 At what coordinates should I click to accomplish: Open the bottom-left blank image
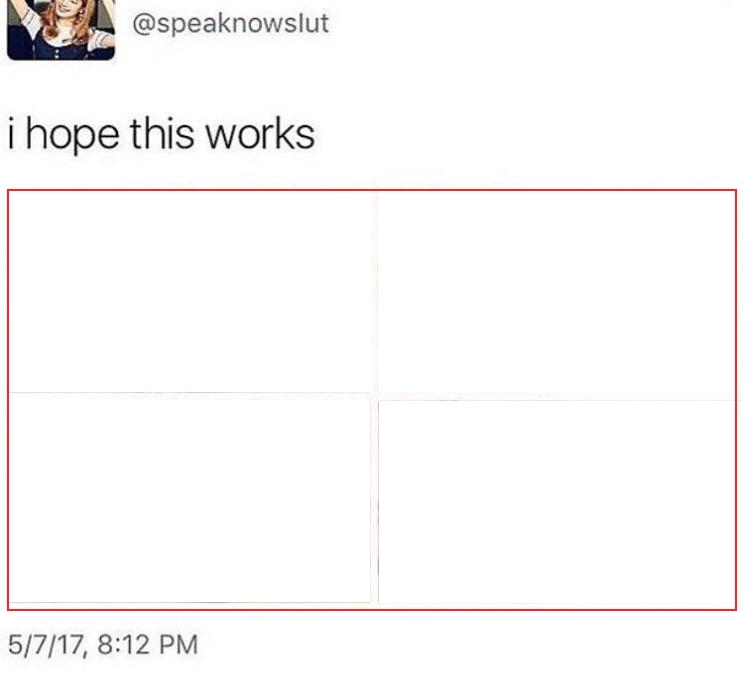pos(190,498)
